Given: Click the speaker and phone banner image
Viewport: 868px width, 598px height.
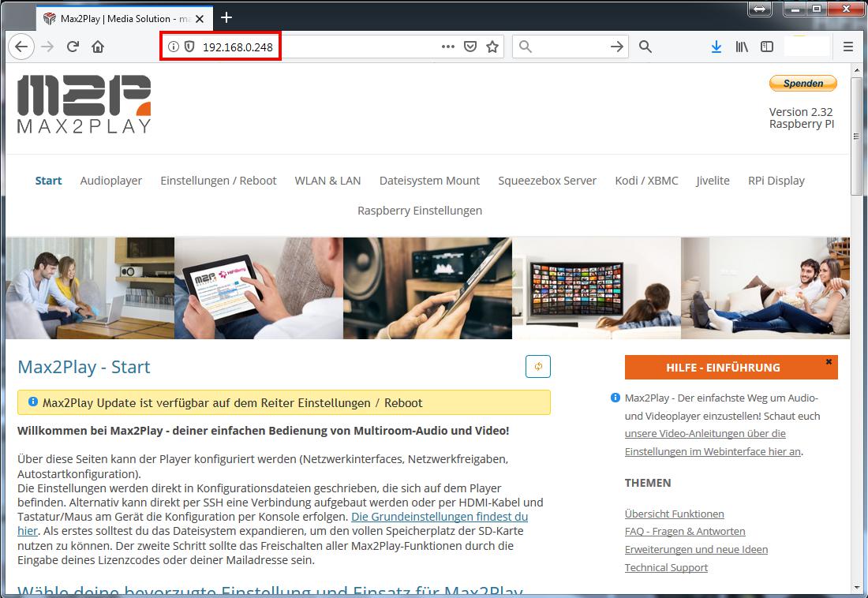Looking at the screenshot, I should click(x=428, y=288).
